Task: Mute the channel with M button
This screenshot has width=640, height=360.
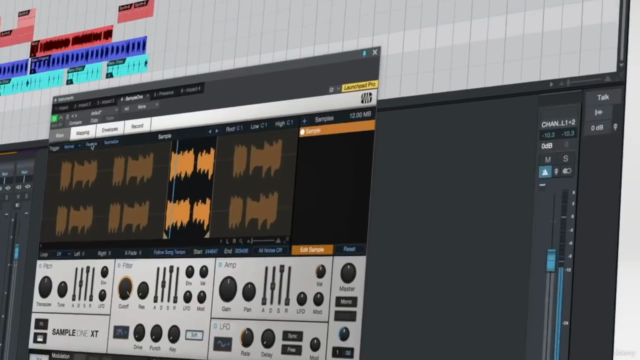Action: pyautogui.click(x=548, y=160)
